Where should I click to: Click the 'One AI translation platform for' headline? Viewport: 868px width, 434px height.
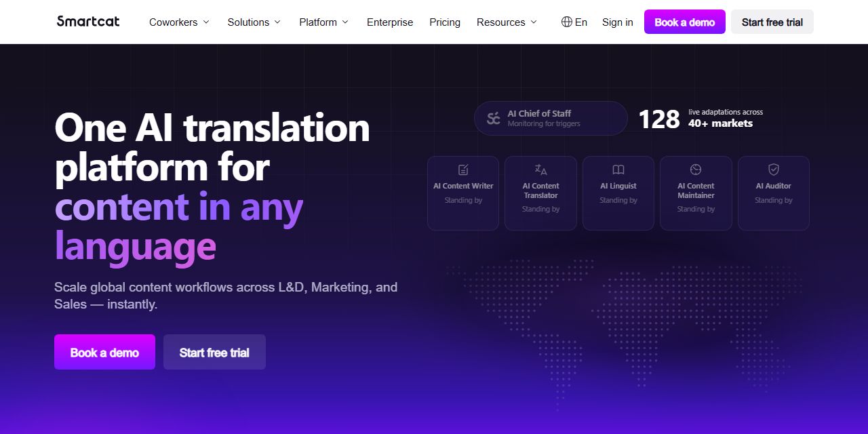click(212, 147)
